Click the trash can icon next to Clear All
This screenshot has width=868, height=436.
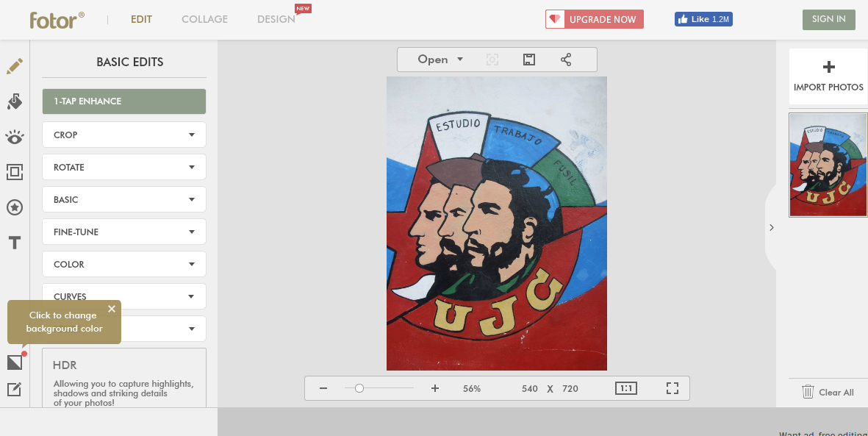tap(808, 392)
